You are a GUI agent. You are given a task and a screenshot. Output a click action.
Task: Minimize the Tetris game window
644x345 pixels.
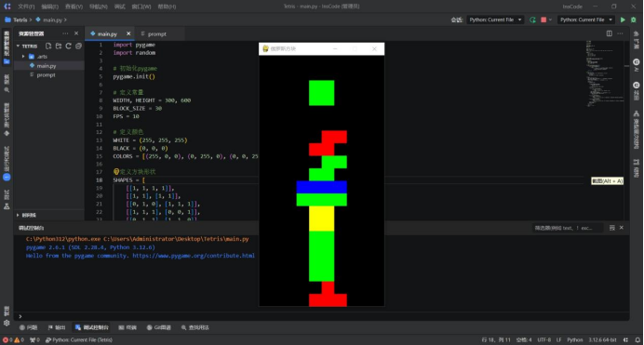[x=335, y=48]
